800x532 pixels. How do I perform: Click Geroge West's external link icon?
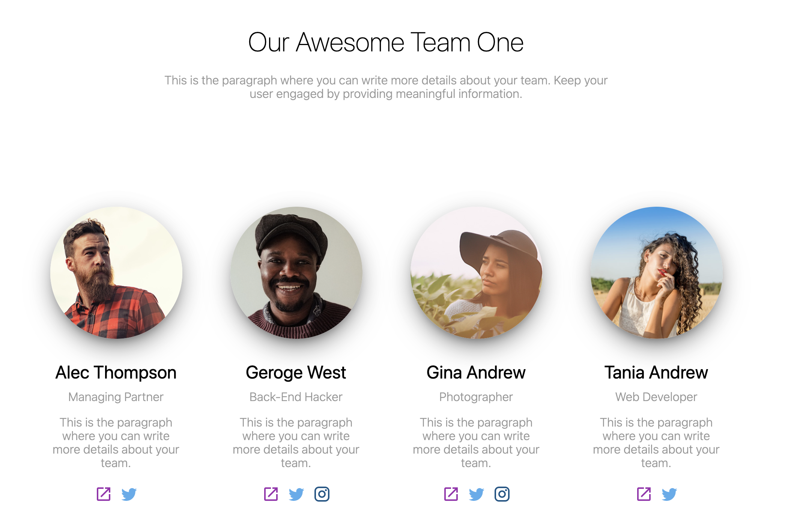pyautogui.click(x=271, y=494)
